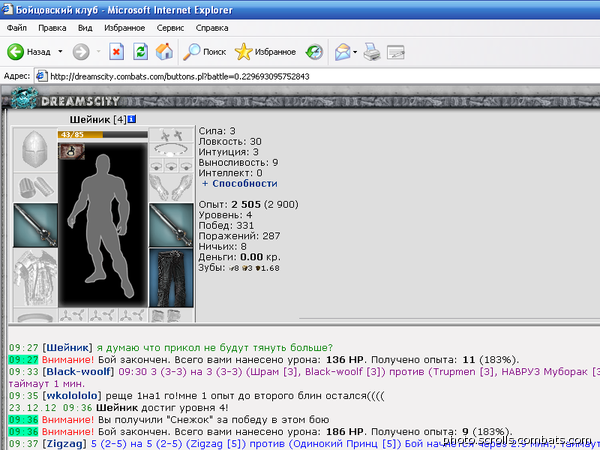Click the Ловкость: 30 stat line
Screen dimensions: 600x450
tap(230, 142)
